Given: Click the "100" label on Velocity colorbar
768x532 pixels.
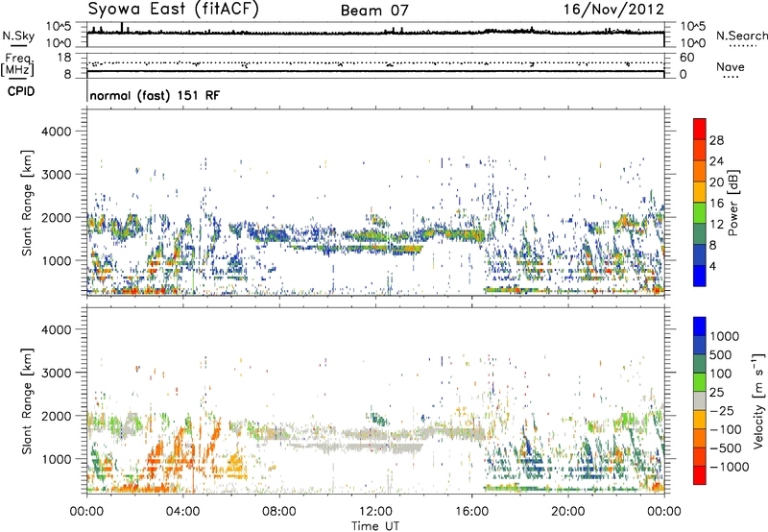Looking at the screenshot, I should pyautogui.click(x=721, y=374).
